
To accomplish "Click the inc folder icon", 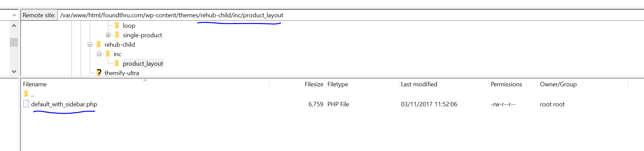I will [108, 54].
